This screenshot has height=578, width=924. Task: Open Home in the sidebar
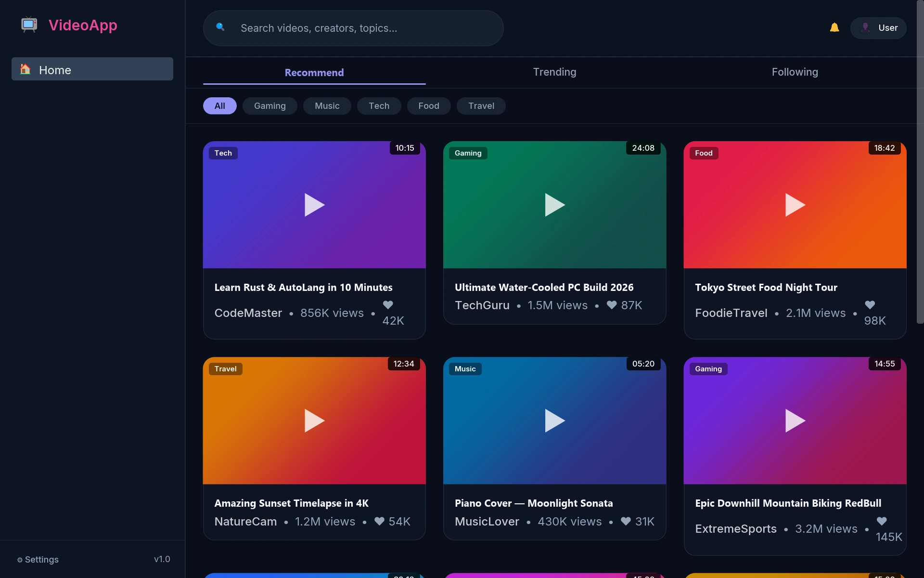point(92,69)
